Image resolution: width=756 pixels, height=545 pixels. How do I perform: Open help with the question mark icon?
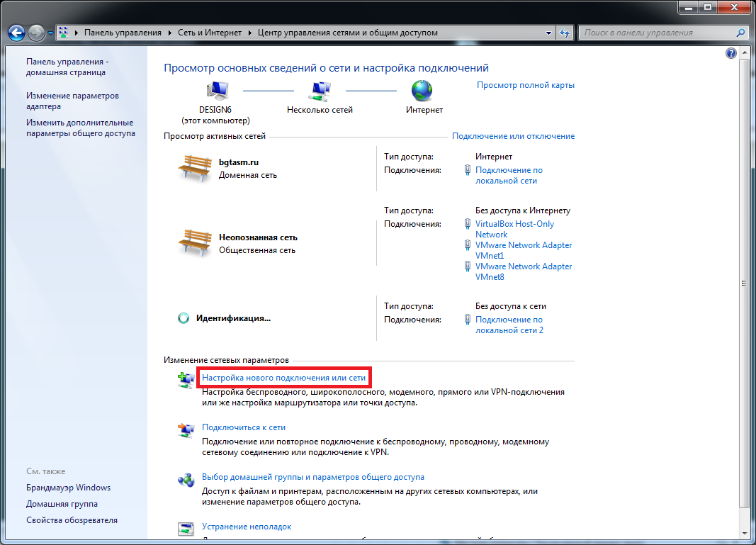(x=731, y=53)
